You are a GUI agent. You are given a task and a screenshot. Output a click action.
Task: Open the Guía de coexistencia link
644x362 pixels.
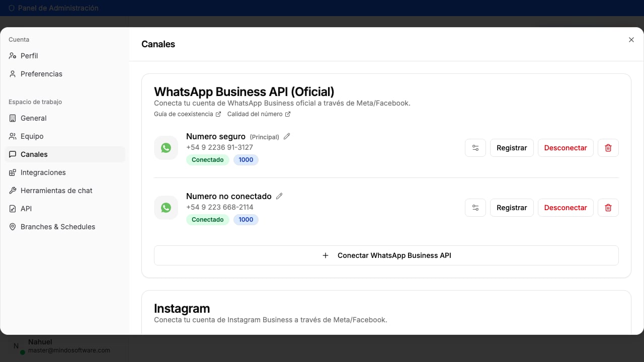(184, 114)
